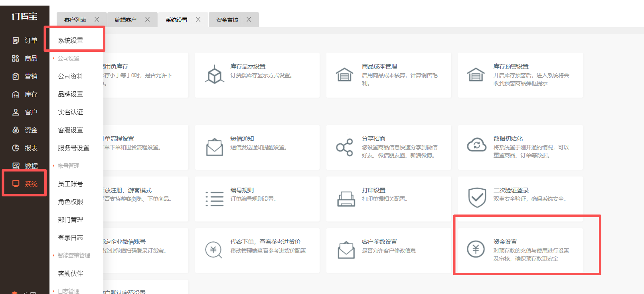Switch to the 资金审核 tab
This screenshot has height=294, width=644.
(x=227, y=20)
